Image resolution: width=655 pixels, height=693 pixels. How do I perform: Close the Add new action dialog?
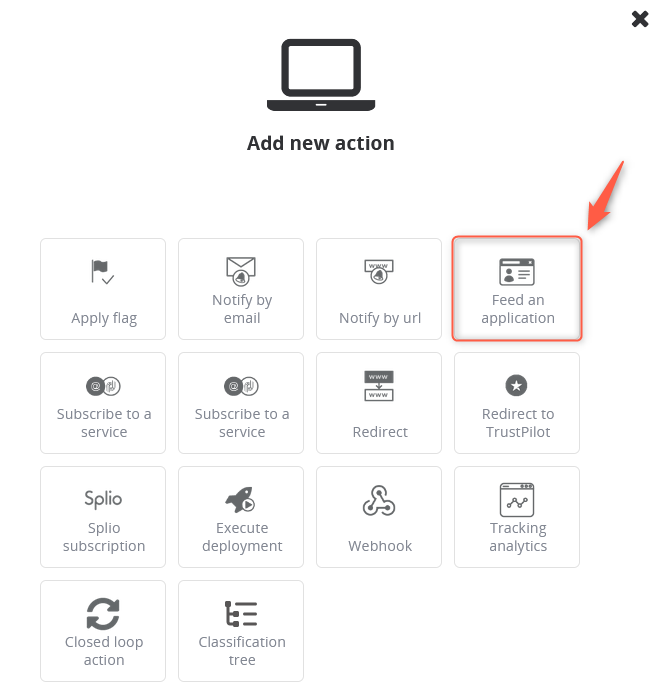pyautogui.click(x=640, y=19)
